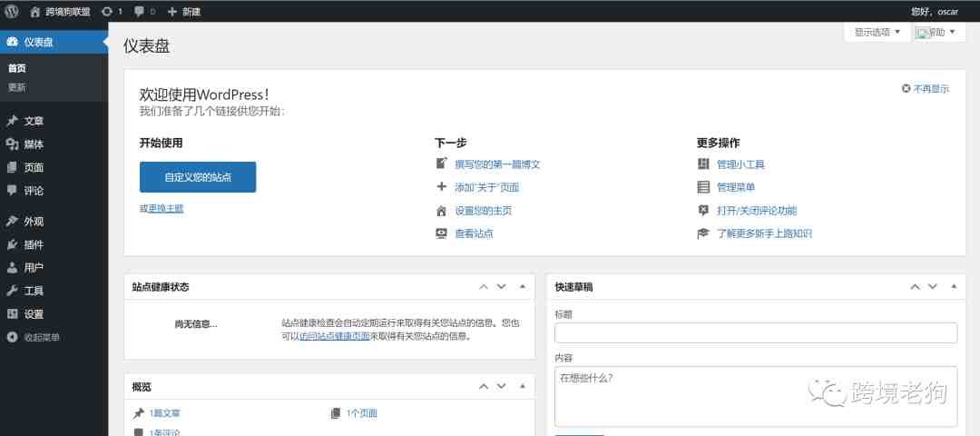Click 跨境狗联盟 site name in admin bar
This screenshot has width=980, height=436.
pyautogui.click(x=67, y=11)
